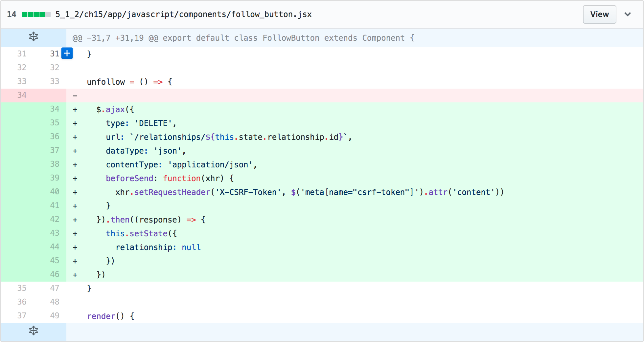This screenshot has height=342, width=644.
Task: Click the changed lines count 14
Action: click(11, 14)
